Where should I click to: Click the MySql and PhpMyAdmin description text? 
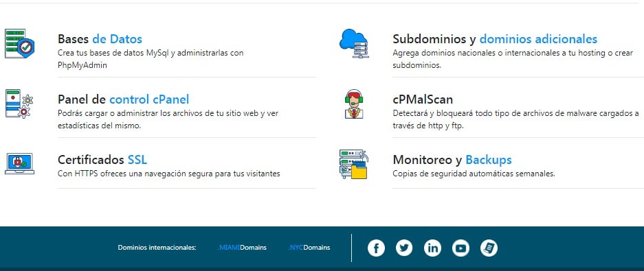click(x=151, y=59)
